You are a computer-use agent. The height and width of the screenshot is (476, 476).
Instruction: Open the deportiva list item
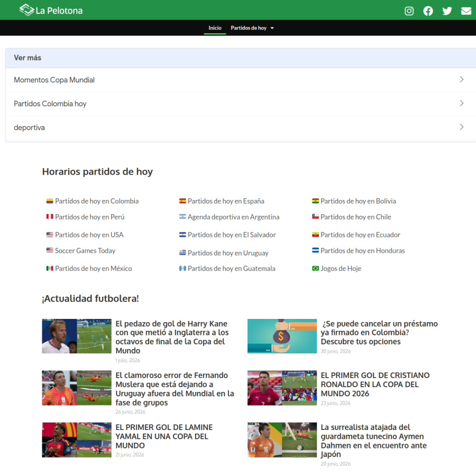(241, 127)
